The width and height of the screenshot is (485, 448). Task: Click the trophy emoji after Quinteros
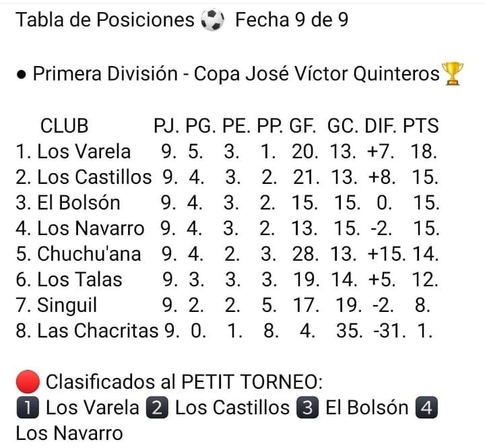point(451,73)
